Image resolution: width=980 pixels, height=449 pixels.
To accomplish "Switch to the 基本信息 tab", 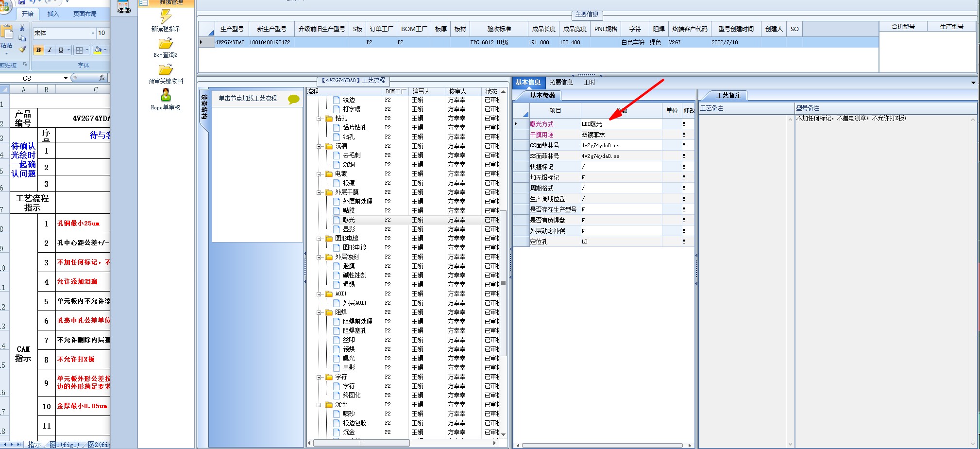I will (528, 83).
